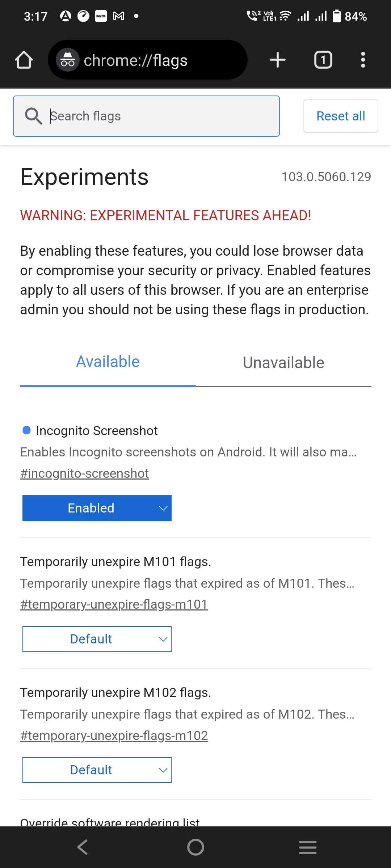The height and width of the screenshot is (868, 391).
Task: Switch to the Unavailable tab
Action: (283, 363)
